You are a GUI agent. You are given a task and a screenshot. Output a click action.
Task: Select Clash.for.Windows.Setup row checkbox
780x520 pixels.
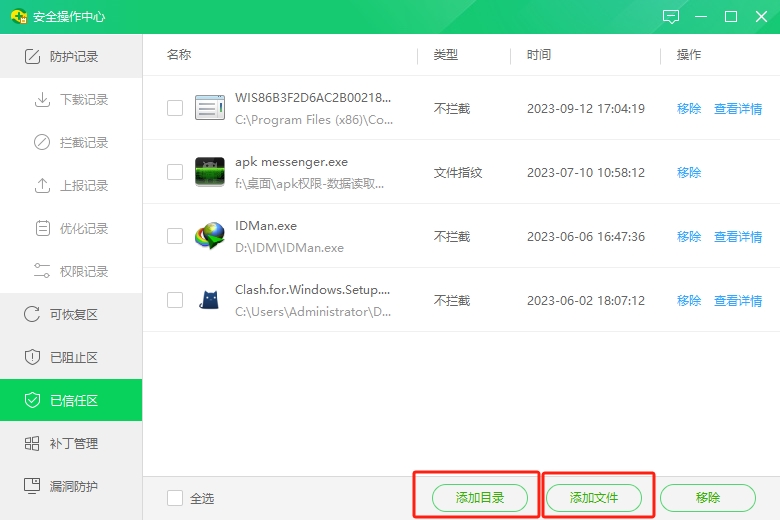click(175, 300)
